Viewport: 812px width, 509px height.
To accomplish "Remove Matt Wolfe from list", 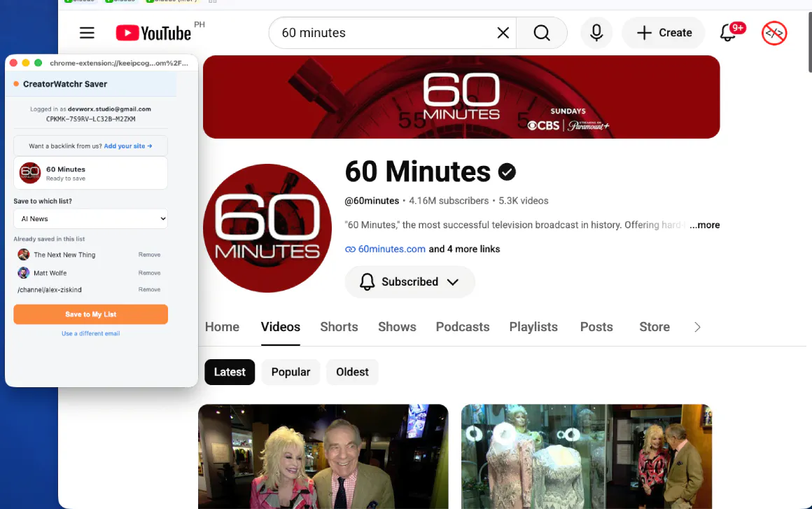I will pyautogui.click(x=149, y=273).
